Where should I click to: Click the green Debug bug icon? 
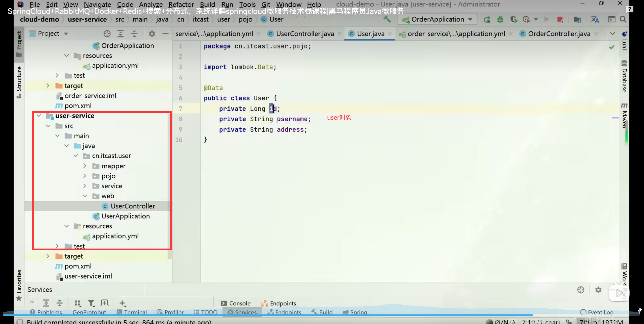tap(500, 19)
